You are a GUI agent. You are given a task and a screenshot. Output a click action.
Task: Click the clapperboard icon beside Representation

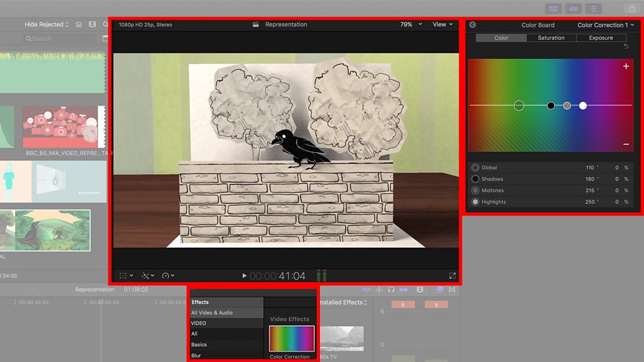coord(255,24)
